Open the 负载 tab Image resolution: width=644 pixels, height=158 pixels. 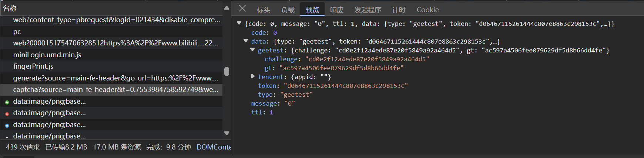coord(288,10)
